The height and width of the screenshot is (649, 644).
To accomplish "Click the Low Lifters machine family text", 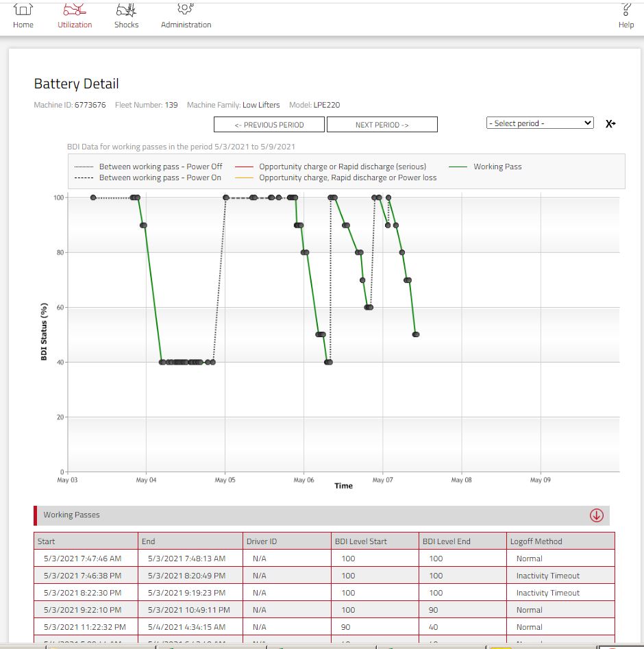I will click(x=261, y=105).
